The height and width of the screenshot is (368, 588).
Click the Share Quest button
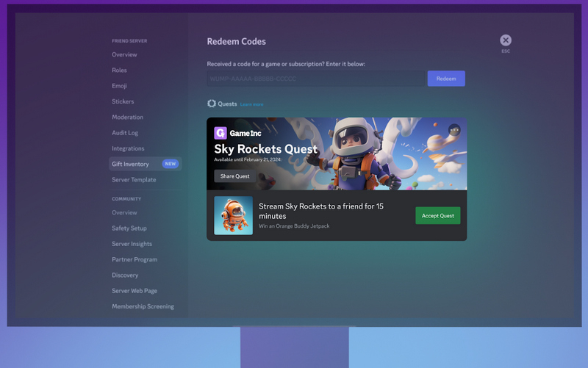click(x=235, y=176)
